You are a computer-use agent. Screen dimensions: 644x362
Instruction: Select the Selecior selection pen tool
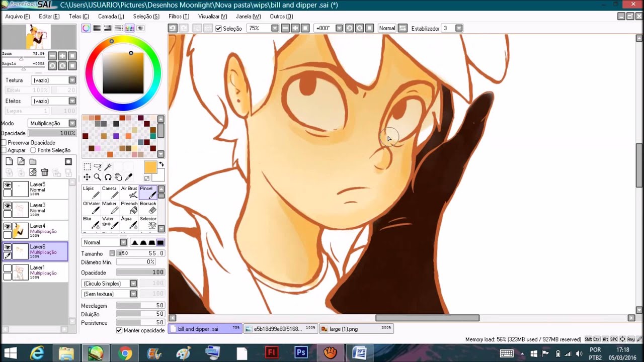[x=148, y=223]
